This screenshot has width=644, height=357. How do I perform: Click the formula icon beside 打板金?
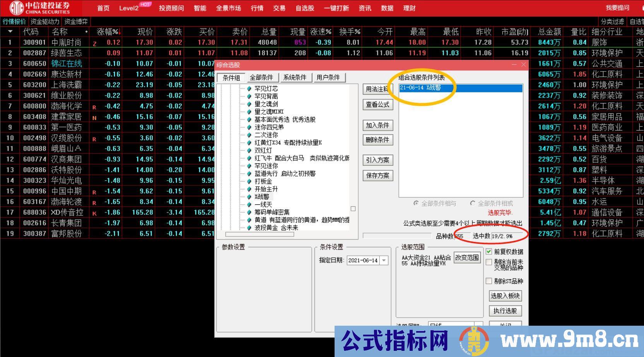click(x=249, y=181)
